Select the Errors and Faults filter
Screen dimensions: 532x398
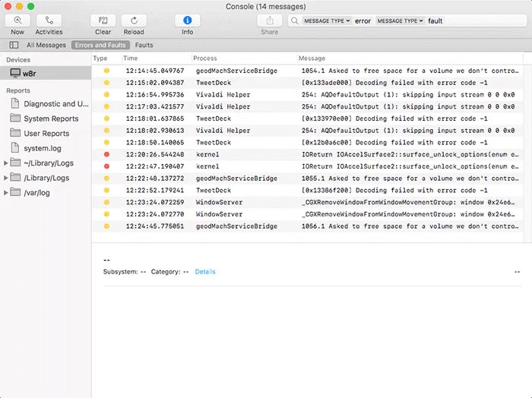click(100, 45)
